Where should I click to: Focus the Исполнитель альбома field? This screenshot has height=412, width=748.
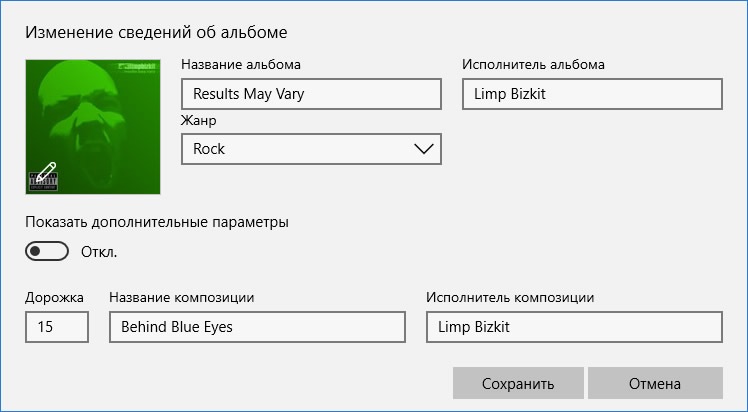point(592,94)
